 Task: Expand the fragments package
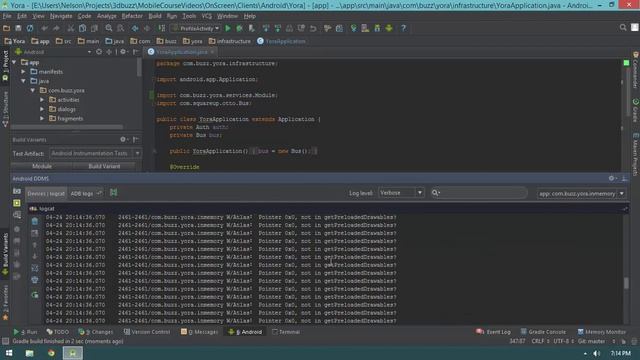42,119
